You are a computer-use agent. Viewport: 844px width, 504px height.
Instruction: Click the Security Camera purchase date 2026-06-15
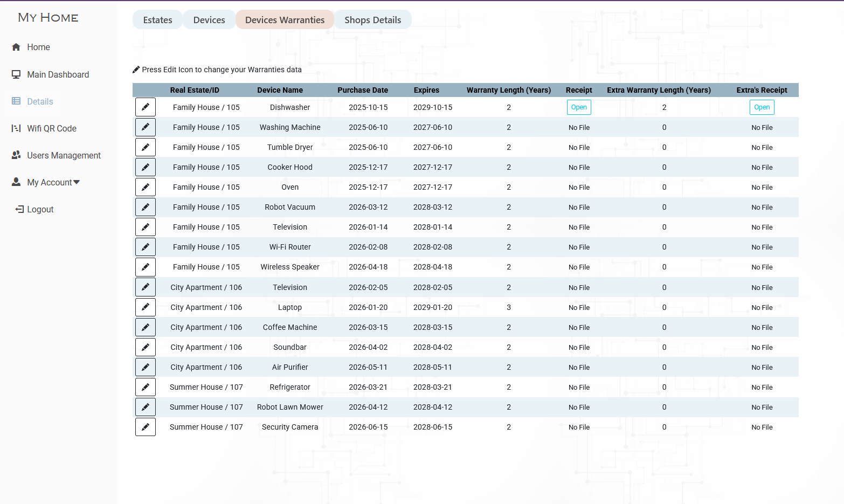pyautogui.click(x=368, y=427)
